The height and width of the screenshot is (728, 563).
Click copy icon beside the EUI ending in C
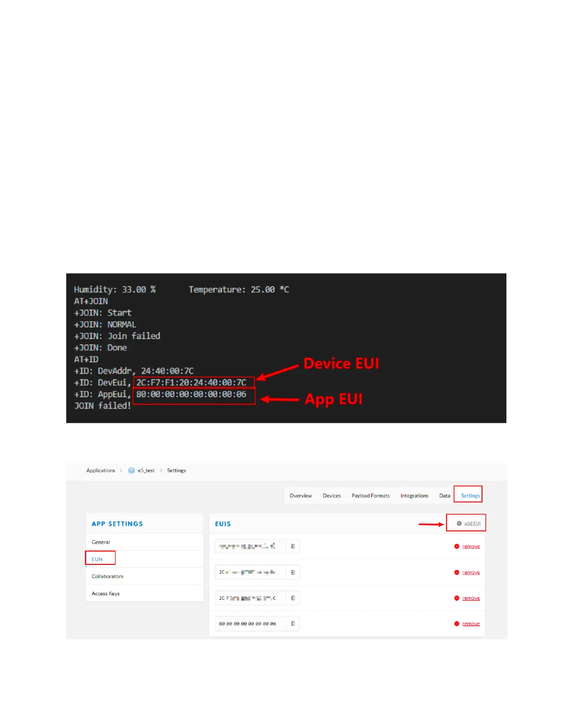point(293,598)
